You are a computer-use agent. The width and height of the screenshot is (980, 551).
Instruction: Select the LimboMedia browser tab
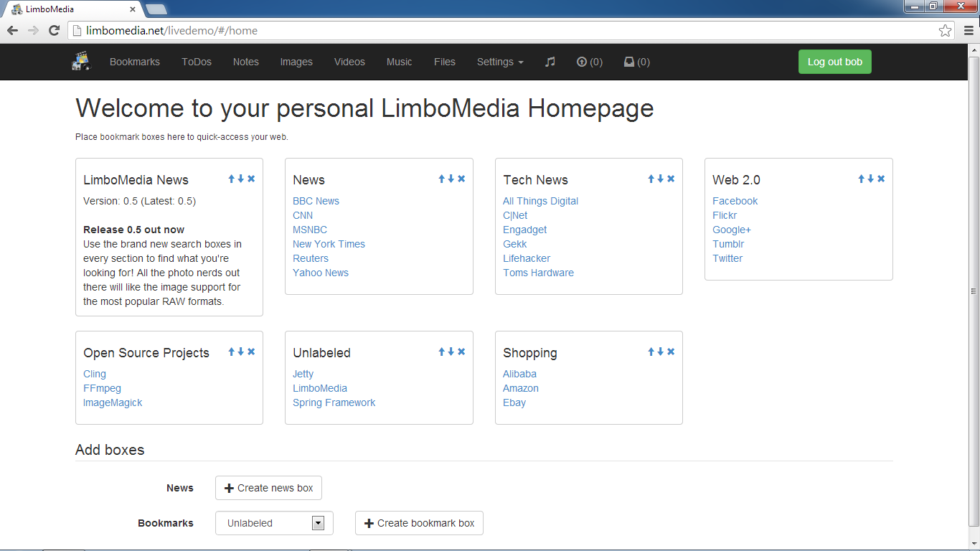tap(72, 9)
